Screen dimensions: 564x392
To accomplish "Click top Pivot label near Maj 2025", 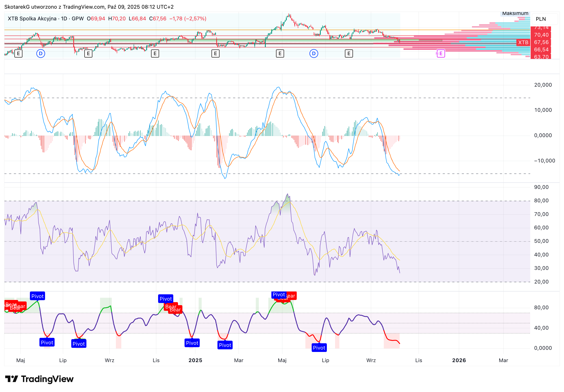I will pyautogui.click(x=279, y=295).
